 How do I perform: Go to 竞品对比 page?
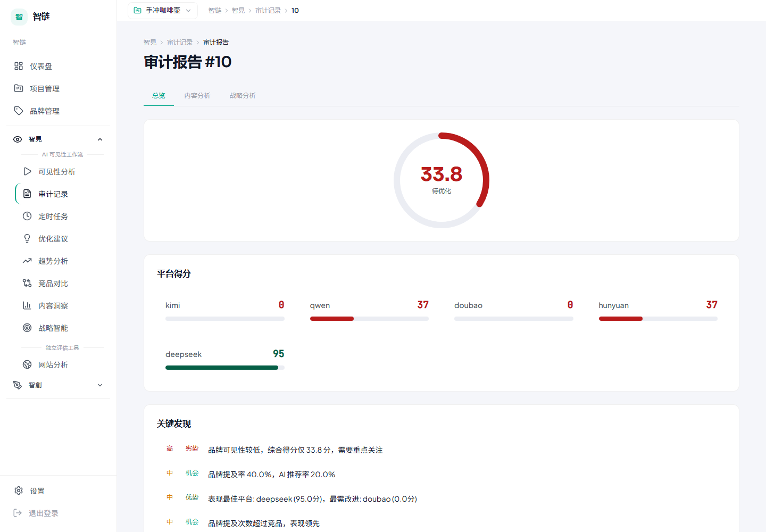(x=63, y=283)
